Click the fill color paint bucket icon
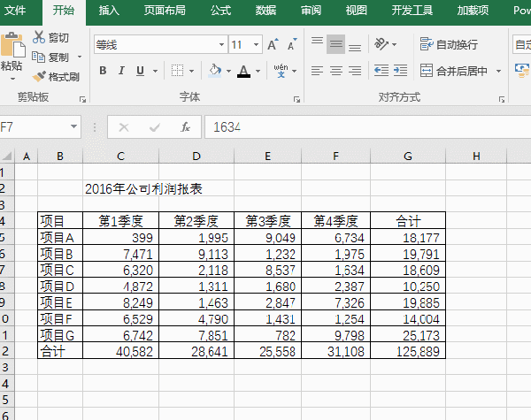The width and height of the screenshot is (531, 420). tap(215, 71)
